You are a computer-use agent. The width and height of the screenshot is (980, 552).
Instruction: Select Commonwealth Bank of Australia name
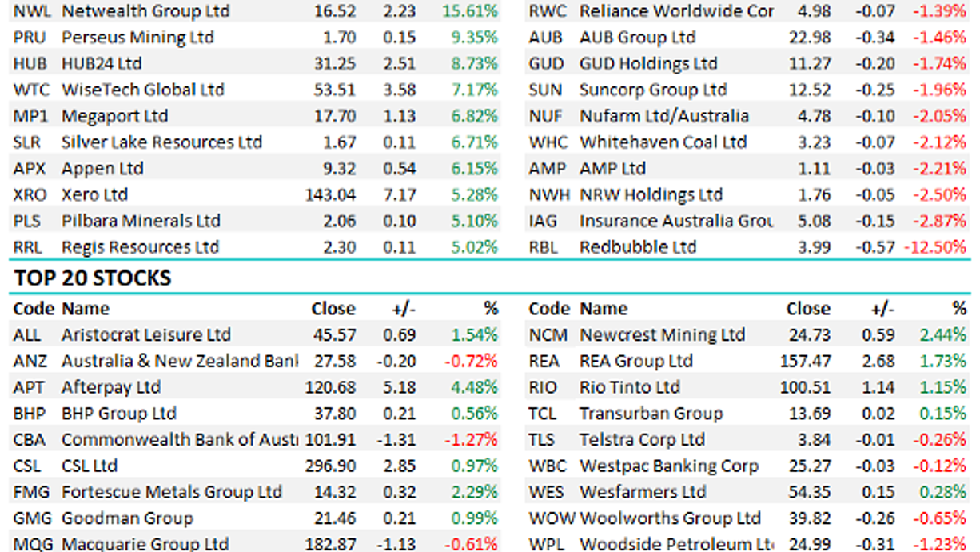(x=179, y=439)
